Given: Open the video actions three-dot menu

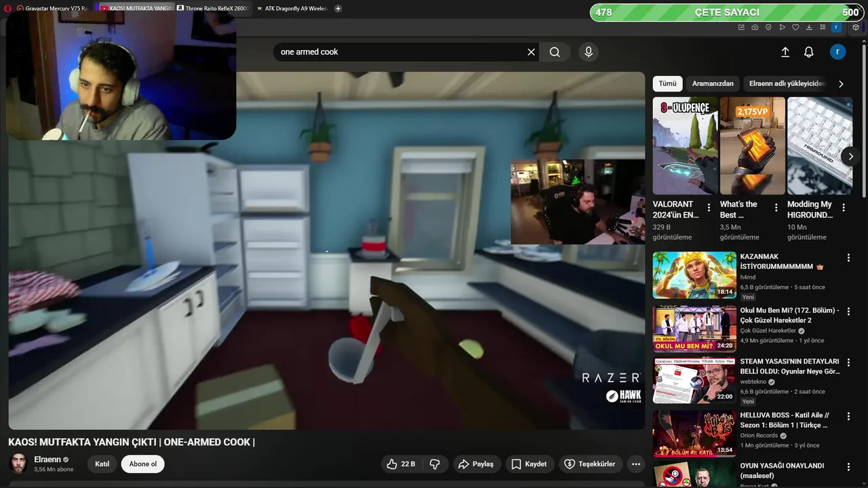Looking at the screenshot, I should coord(636,464).
